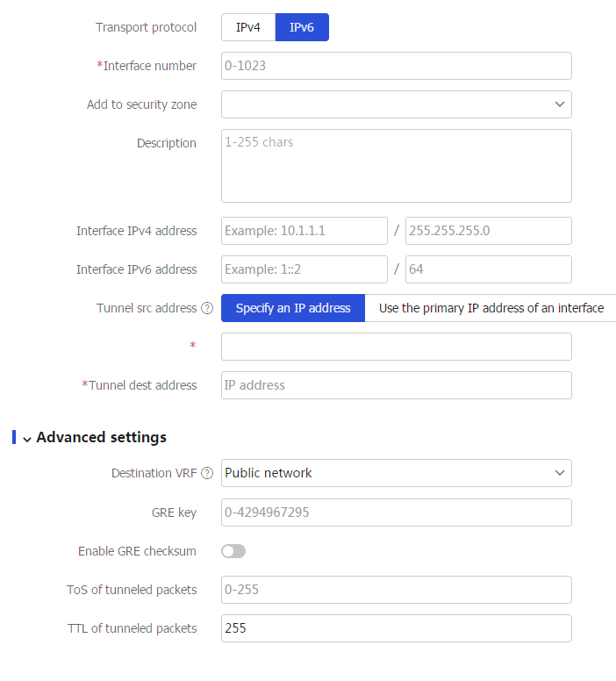Click the TTL of tunneled packets field
The height and width of the screenshot is (681, 616).
point(396,628)
